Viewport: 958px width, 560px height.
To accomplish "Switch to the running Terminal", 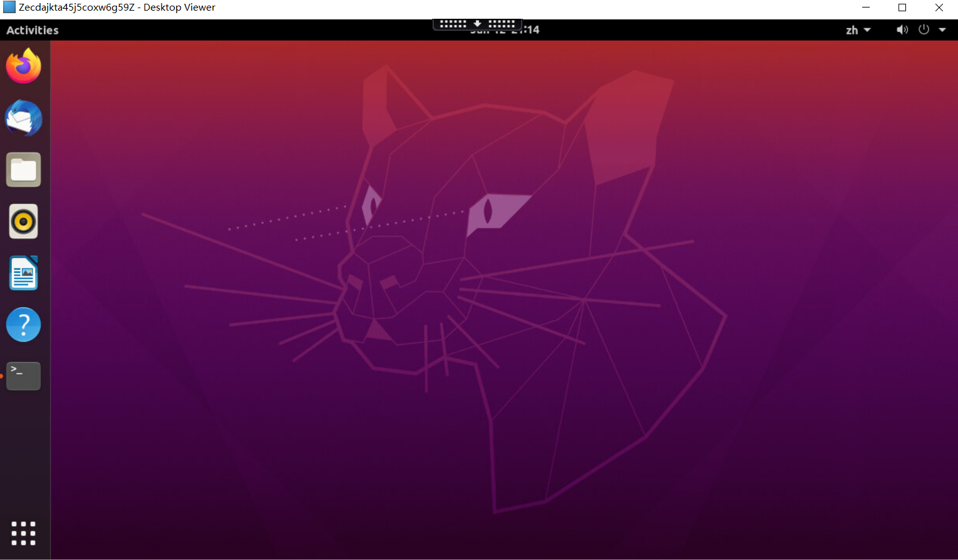I will 24,376.
